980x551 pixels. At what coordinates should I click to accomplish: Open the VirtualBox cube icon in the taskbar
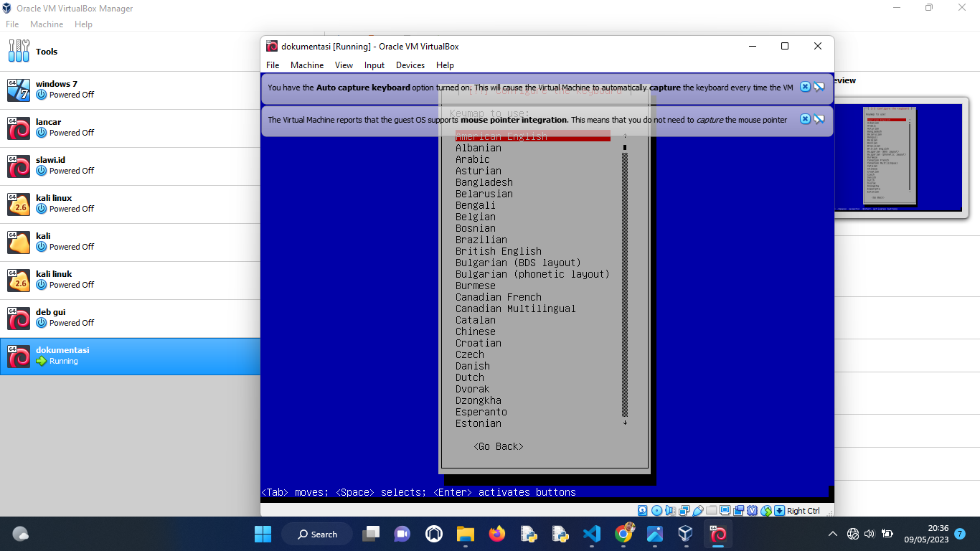coord(685,534)
